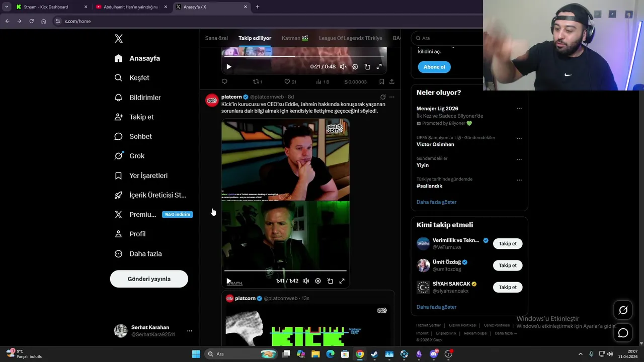644x362 pixels.
Task: Click Daha fazla göster under Kimi takip etmeli
Action: 436,307
